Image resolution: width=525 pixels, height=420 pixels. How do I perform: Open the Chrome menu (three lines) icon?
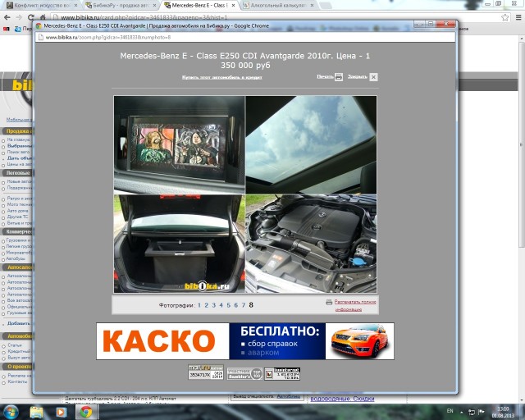518,17
